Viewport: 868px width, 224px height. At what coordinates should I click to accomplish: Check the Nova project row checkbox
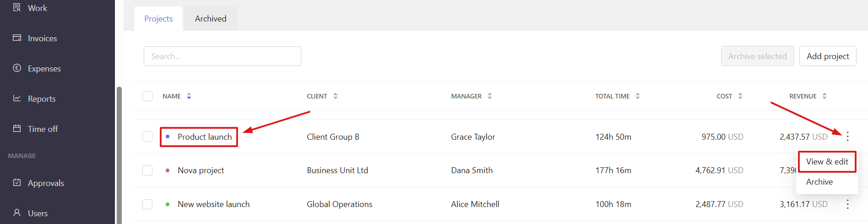pos(147,170)
